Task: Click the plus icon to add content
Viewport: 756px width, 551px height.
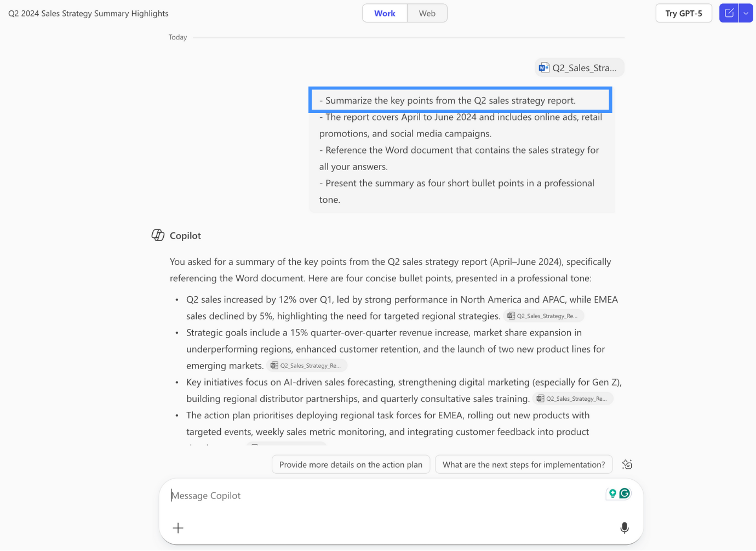Action: coord(178,528)
